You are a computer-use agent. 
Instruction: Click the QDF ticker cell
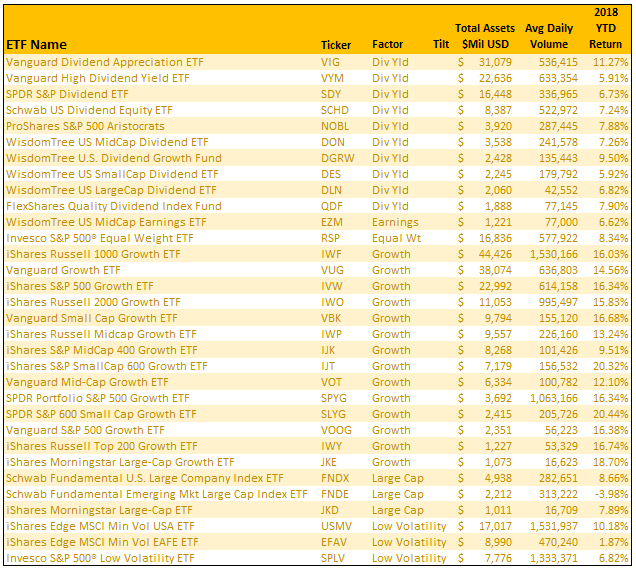331,206
